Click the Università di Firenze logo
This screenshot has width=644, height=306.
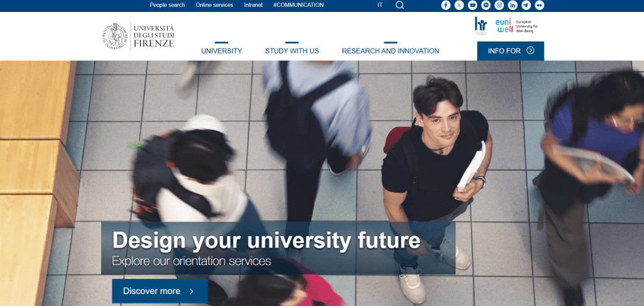[138, 36]
